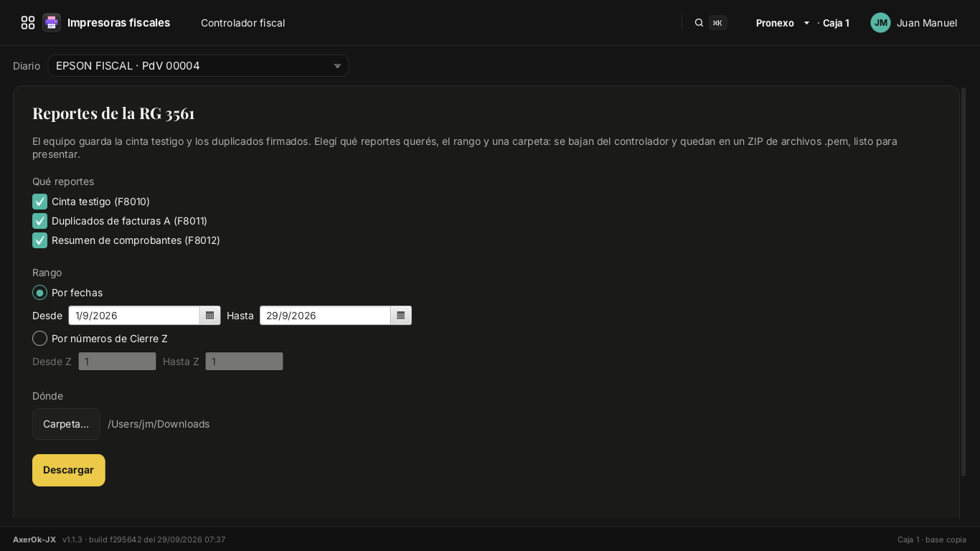Open the search magnifier icon
This screenshot has width=980, height=551.
tap(699, 23)
